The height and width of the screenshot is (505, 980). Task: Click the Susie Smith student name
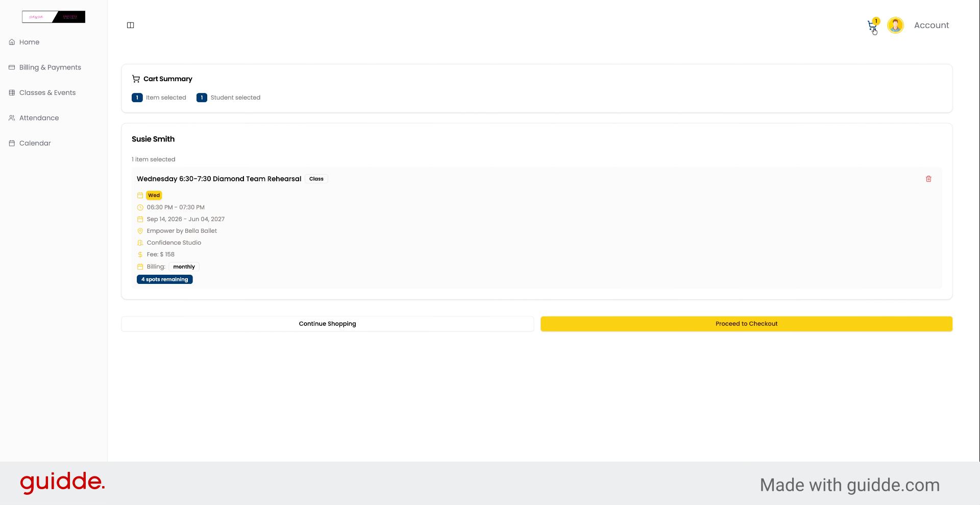153,139
